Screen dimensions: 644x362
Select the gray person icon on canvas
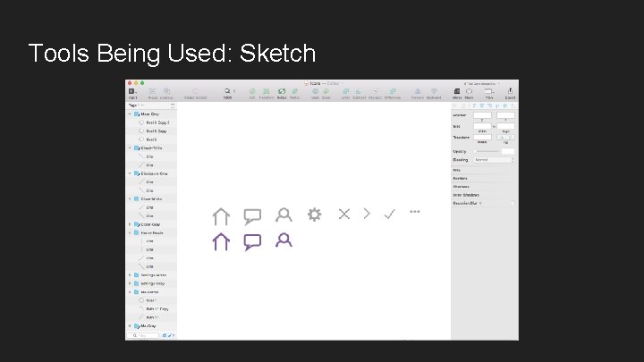pos(284,215)
